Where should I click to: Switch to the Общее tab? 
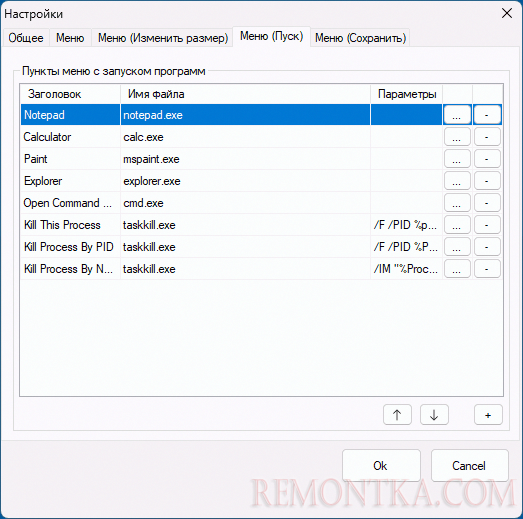coord(26,38)
